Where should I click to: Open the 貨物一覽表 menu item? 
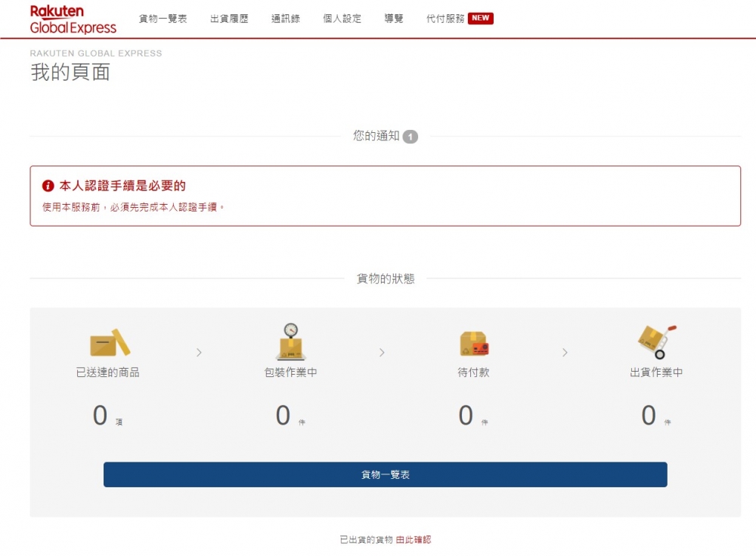[x=161, y=19]
